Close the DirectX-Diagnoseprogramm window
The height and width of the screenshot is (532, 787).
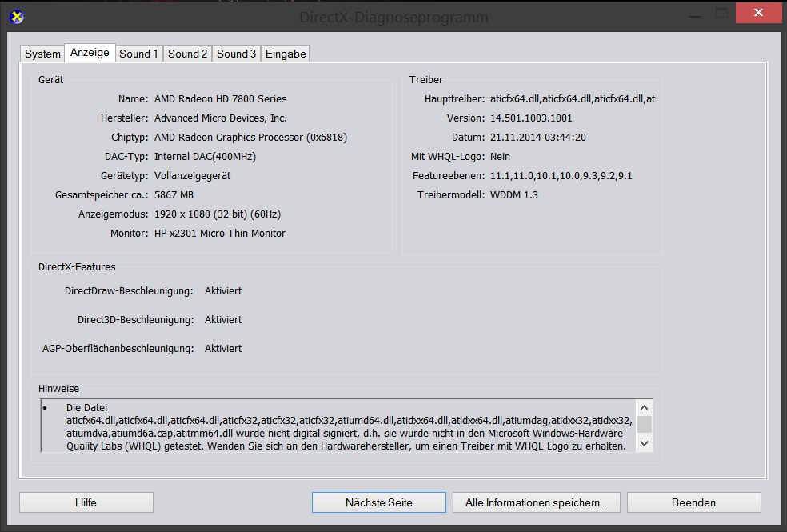[x=758, y=13]
